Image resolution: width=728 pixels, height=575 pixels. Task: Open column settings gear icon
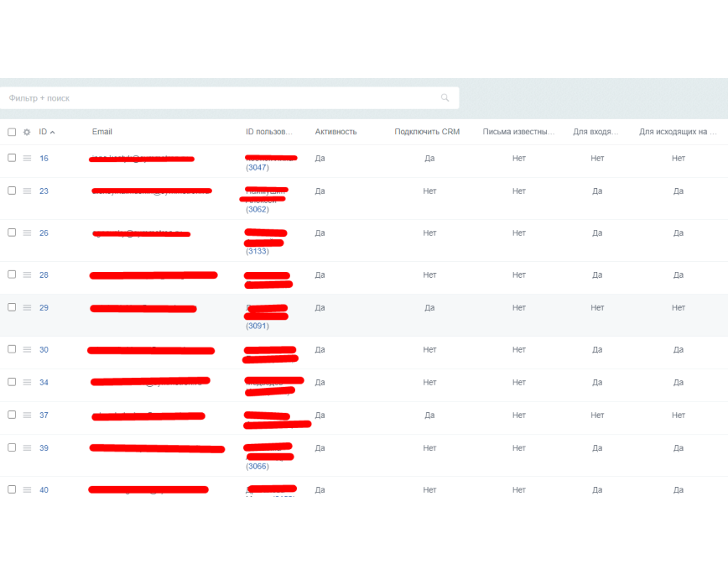point(27,132)
